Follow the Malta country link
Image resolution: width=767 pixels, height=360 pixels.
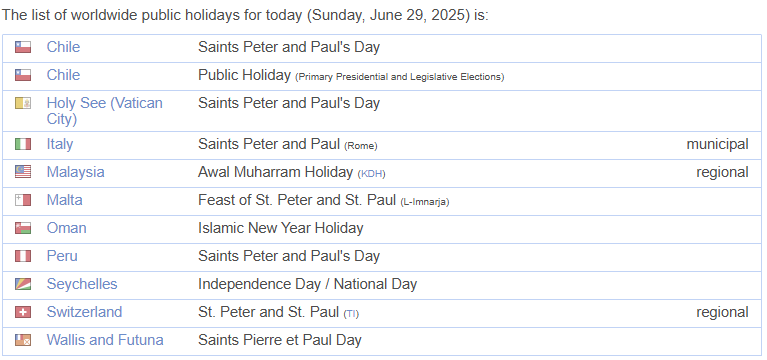65,200
